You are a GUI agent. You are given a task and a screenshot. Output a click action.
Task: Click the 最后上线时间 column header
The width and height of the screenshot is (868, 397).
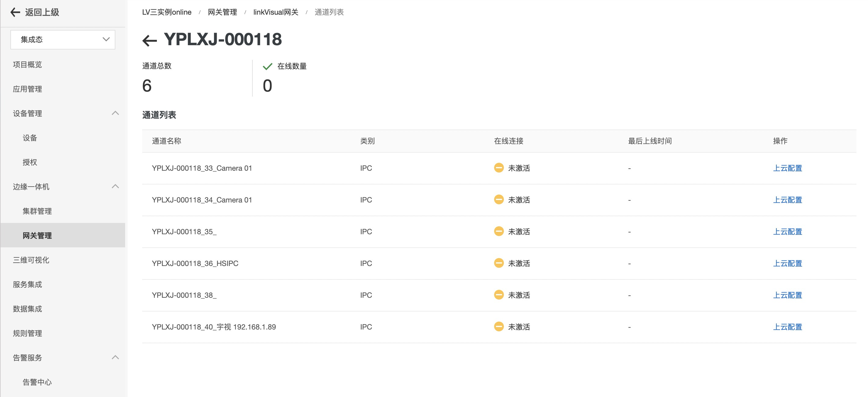click(650, 141)
